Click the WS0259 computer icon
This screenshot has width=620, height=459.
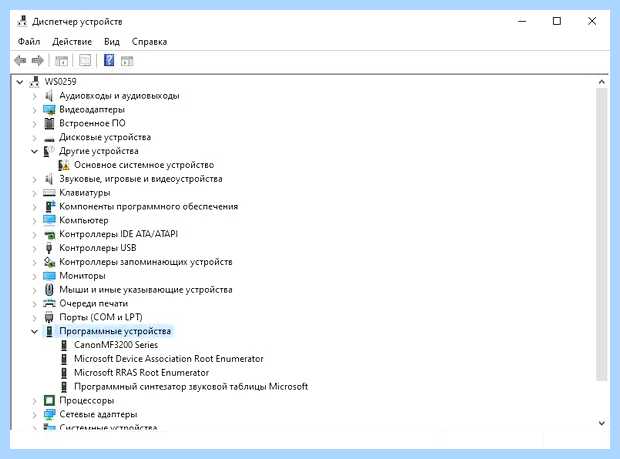35,81
